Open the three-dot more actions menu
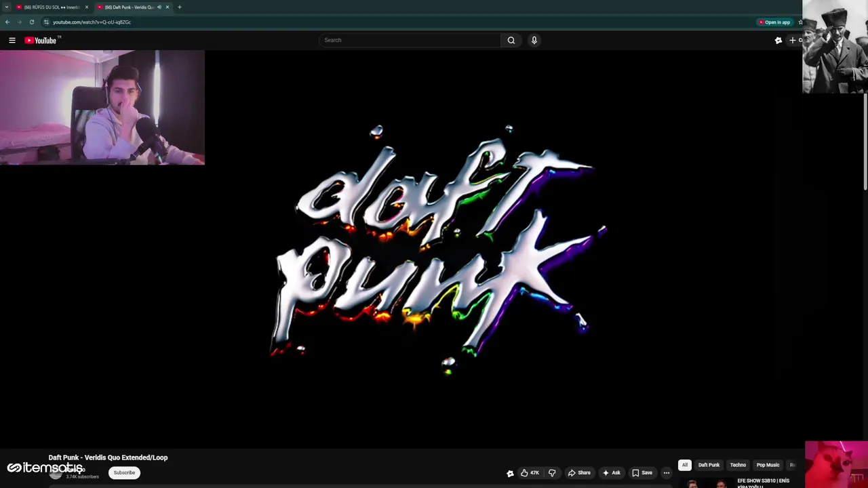The image size is (868, 488). point(667,472)
